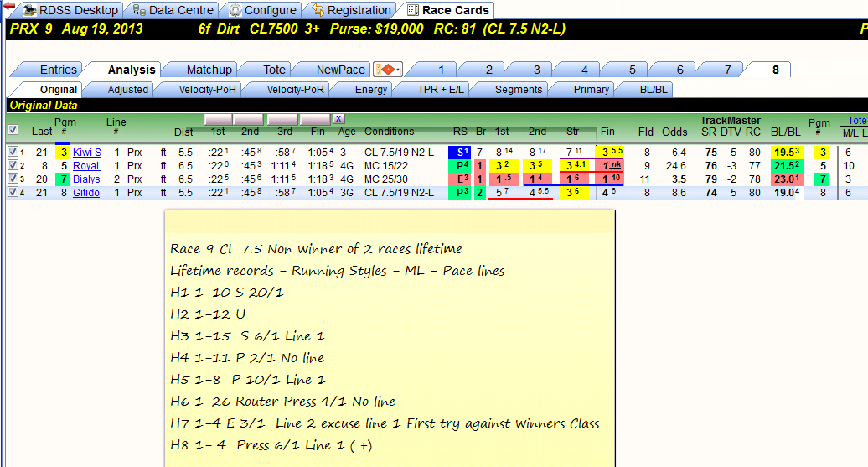This screenshot has width=868, height=467.
Task: Open the orange diamond dropdown button
Action: click(387, 70)
